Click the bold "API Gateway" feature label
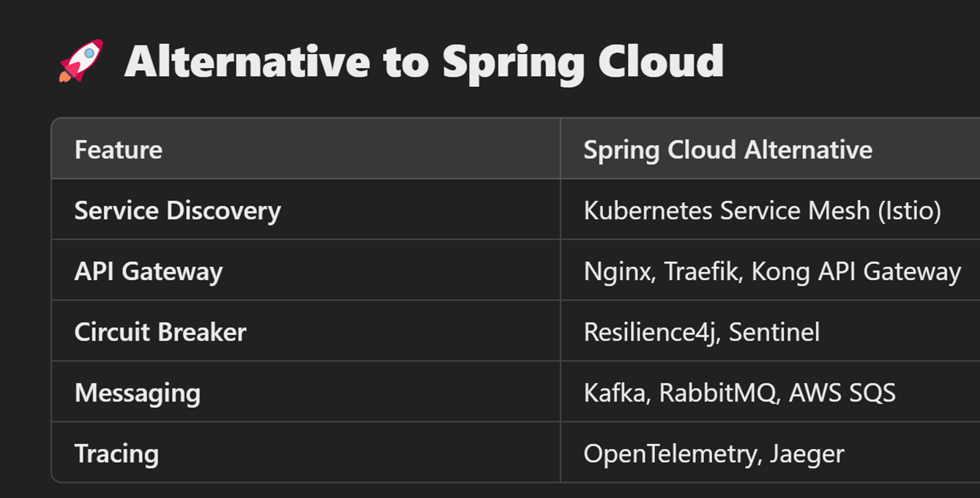980x498 pixels. tap(149, 271)
